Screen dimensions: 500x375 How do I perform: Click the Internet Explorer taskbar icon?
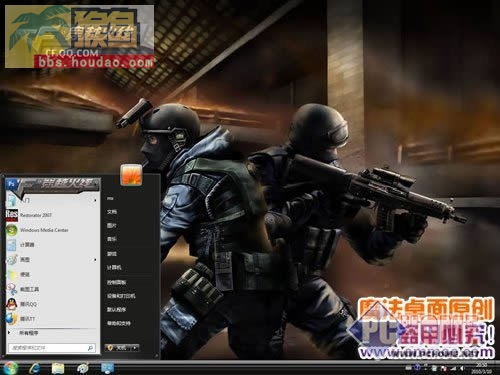pos(35,368)
